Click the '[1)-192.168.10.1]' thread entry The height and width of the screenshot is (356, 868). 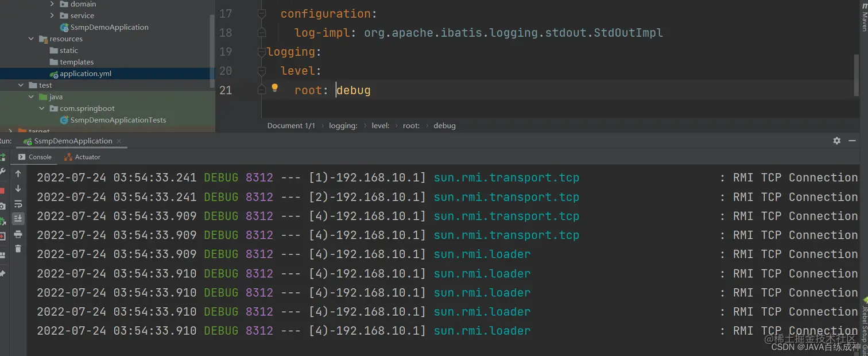367,177
